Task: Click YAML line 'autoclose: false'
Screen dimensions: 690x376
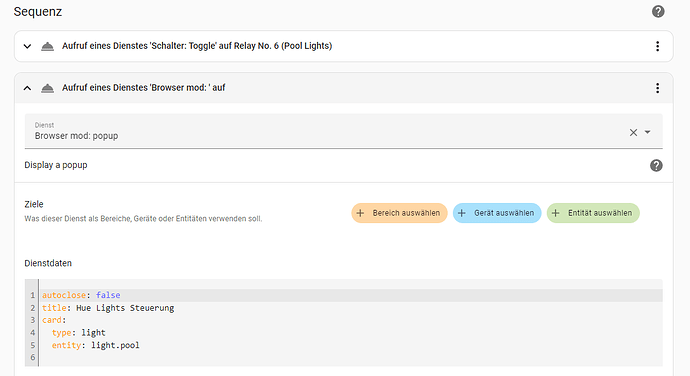Action: pyautogui.click(x=81, y=295)
